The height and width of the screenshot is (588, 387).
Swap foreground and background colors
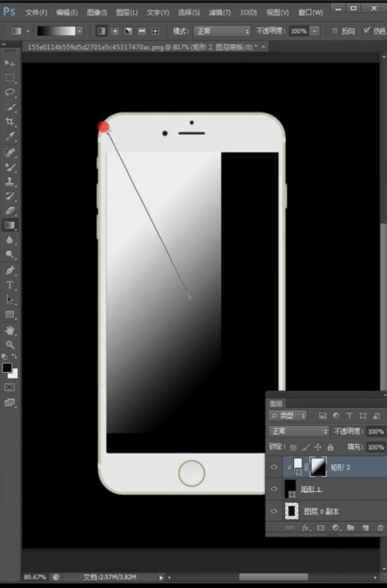tap(14, 357)
